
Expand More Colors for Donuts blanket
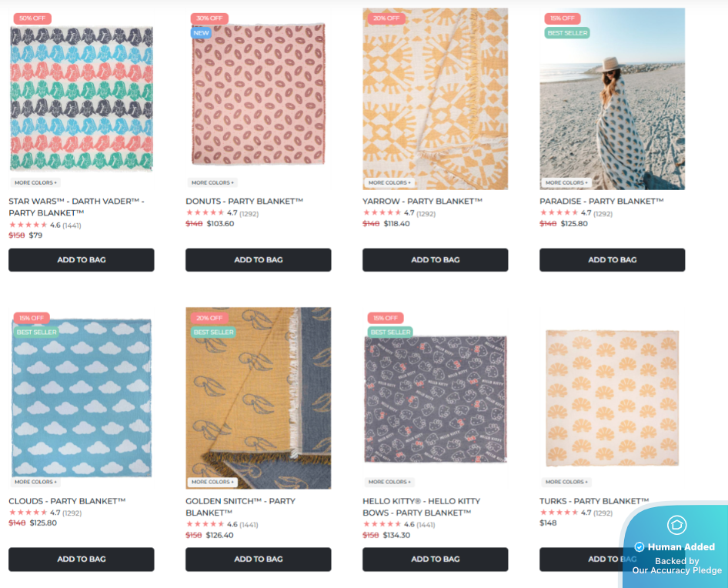(x=212, y=183)
